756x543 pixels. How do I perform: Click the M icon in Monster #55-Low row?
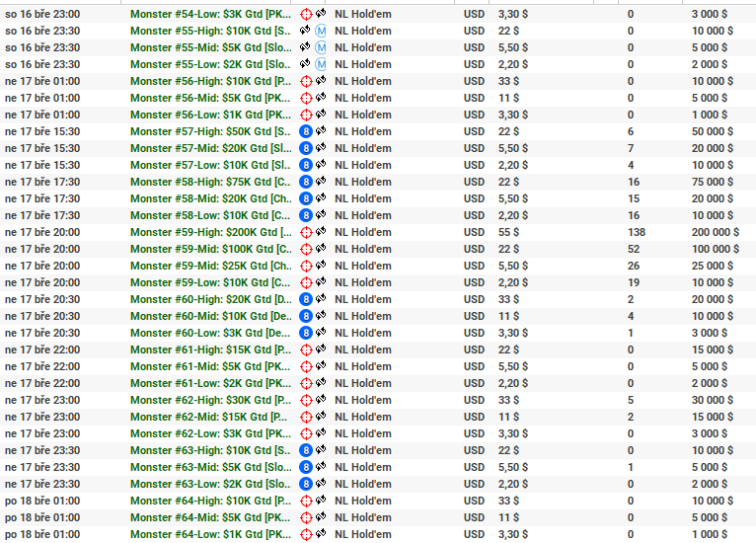pos(321,64)
